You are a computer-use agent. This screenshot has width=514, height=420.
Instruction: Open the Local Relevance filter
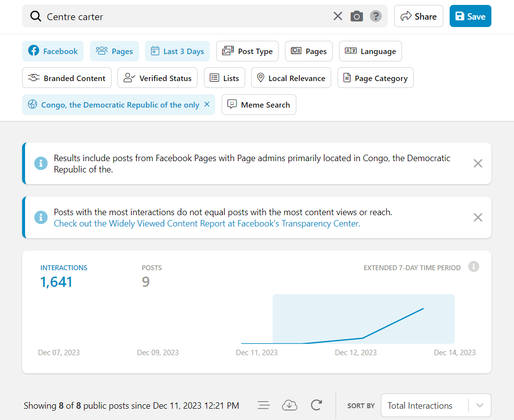tap(291, 78)
